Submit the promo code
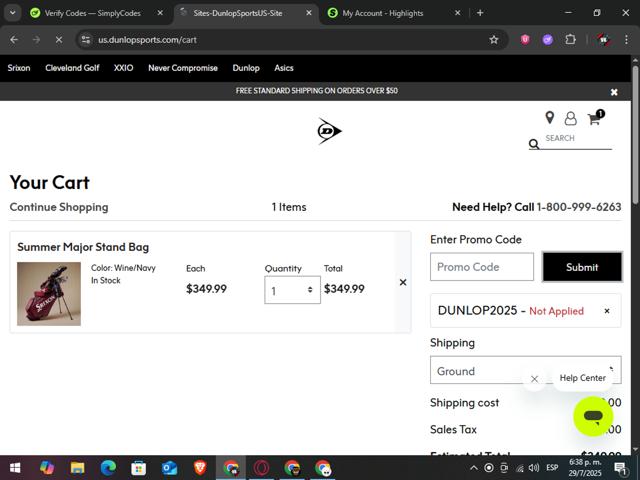The image size is (640, 480). point(582,267)
